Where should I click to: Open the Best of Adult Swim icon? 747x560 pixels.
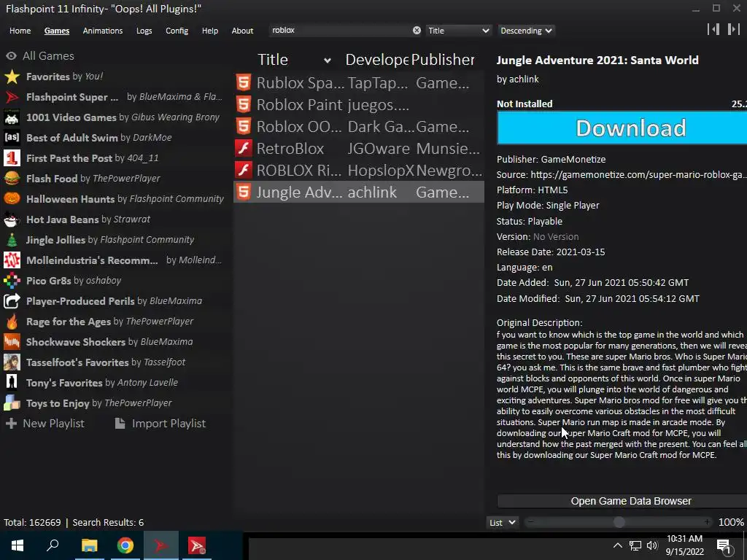[x=12, y=138]
